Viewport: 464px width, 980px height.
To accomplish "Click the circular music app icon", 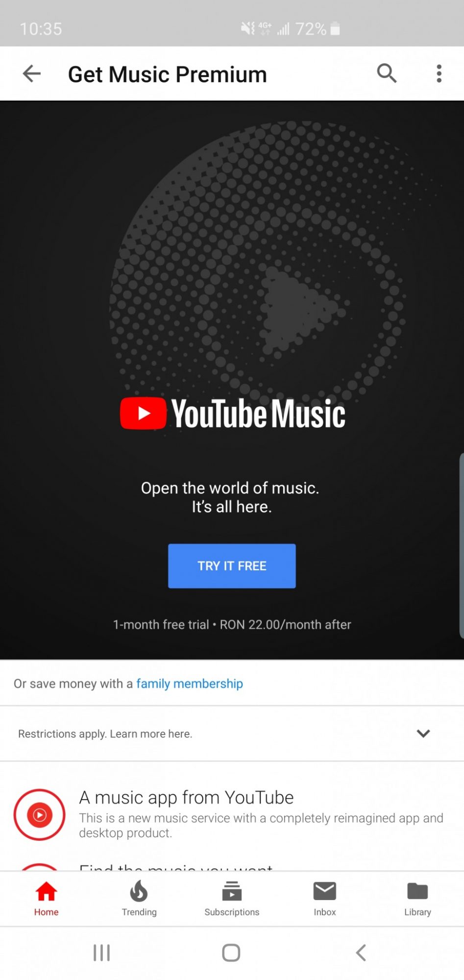I will pyautogui.click(x=39, y=814).
